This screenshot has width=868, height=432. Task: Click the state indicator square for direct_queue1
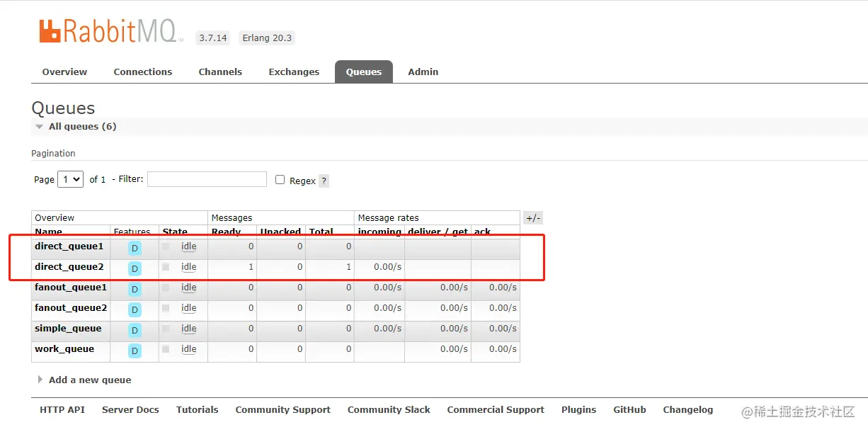click(x=166, y=246)
